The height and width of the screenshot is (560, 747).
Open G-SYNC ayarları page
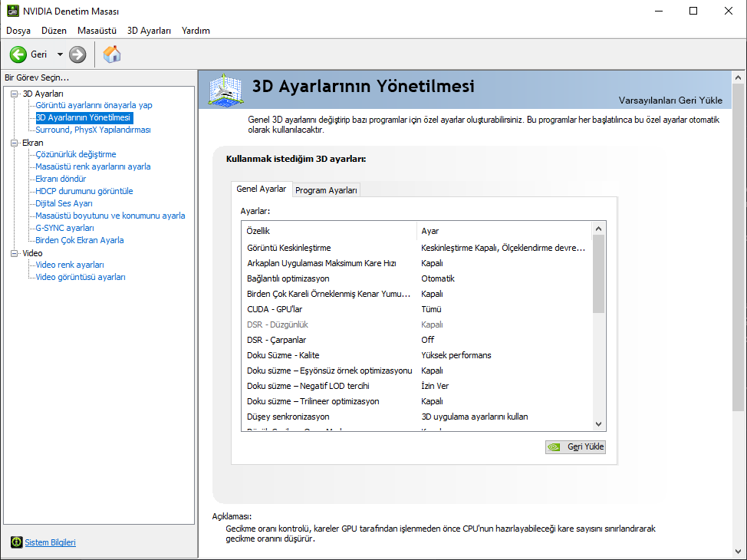[x=64, y=229]
